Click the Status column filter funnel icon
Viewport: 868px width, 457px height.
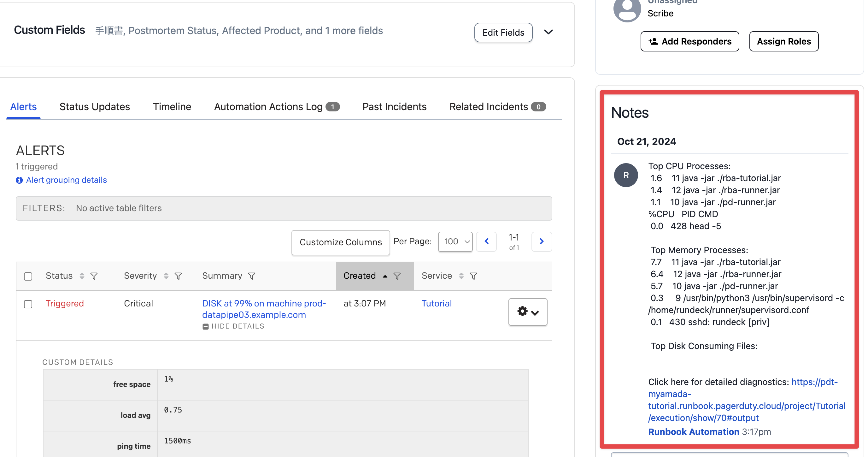point(94,276)
